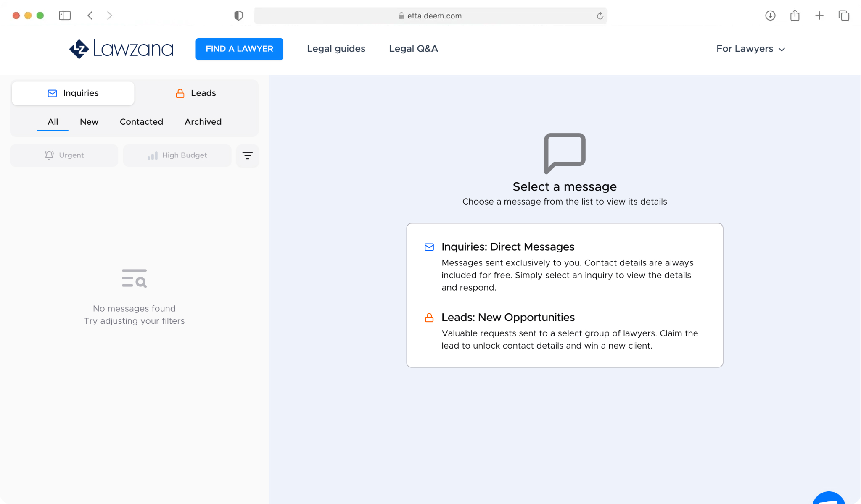Image resolution: width=861 pixels, height=504 pixels.
Task: Open Legal guides link
Action: tap(336, 49)
